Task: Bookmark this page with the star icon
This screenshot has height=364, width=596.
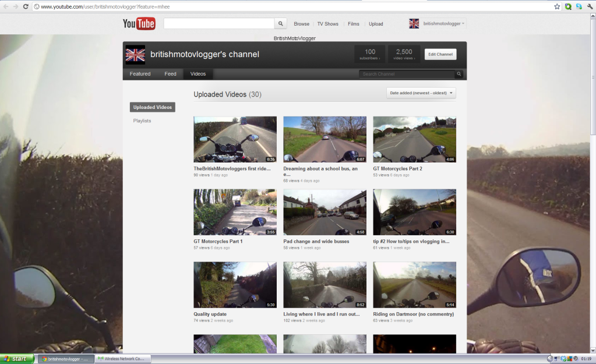Action: click(x=557, y=6)
